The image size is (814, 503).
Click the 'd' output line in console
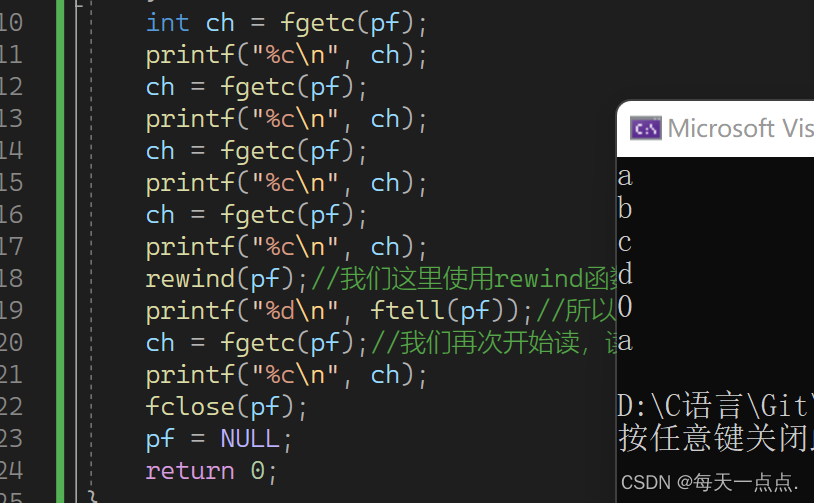click(x=626, y=274)
